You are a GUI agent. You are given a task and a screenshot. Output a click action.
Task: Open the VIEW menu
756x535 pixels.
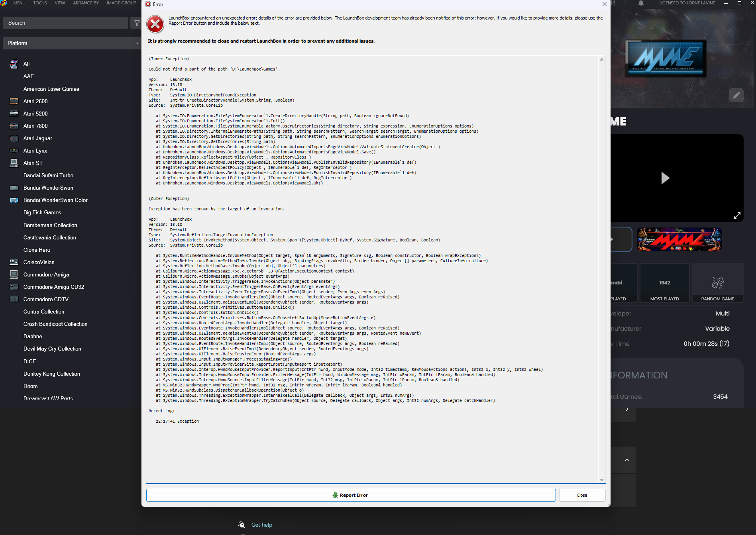pos(60,3)
